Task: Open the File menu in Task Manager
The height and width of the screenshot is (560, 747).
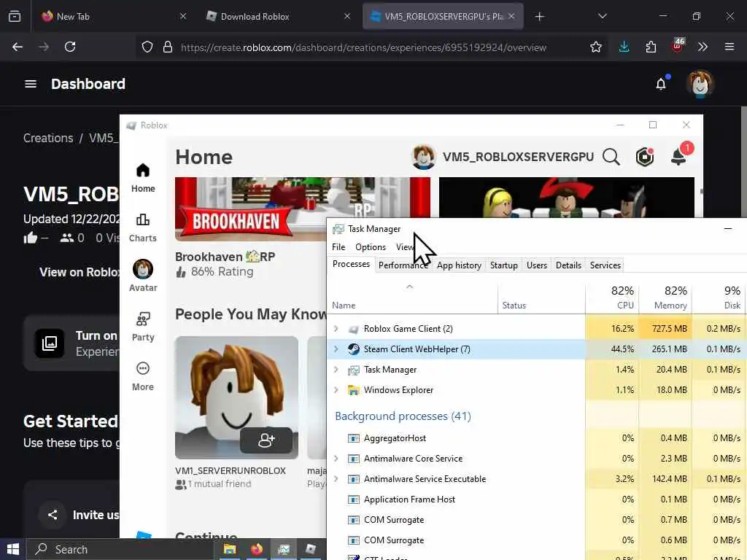Action: tap(338, 247)
